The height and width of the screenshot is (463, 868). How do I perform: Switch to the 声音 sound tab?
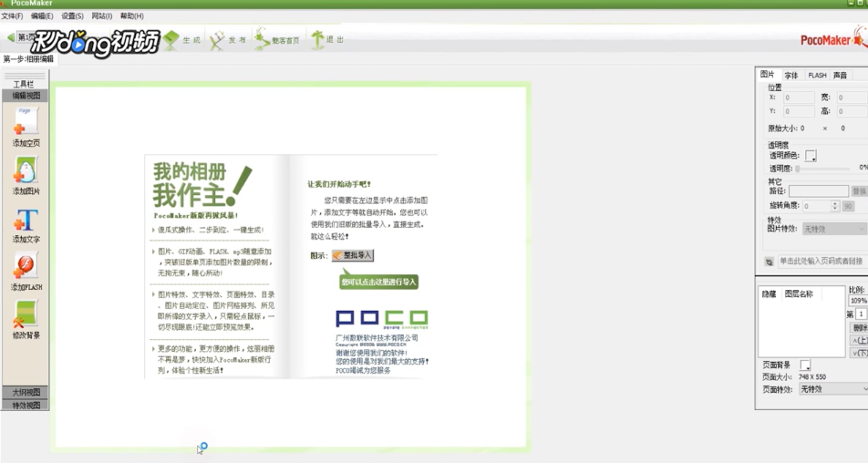841,76
